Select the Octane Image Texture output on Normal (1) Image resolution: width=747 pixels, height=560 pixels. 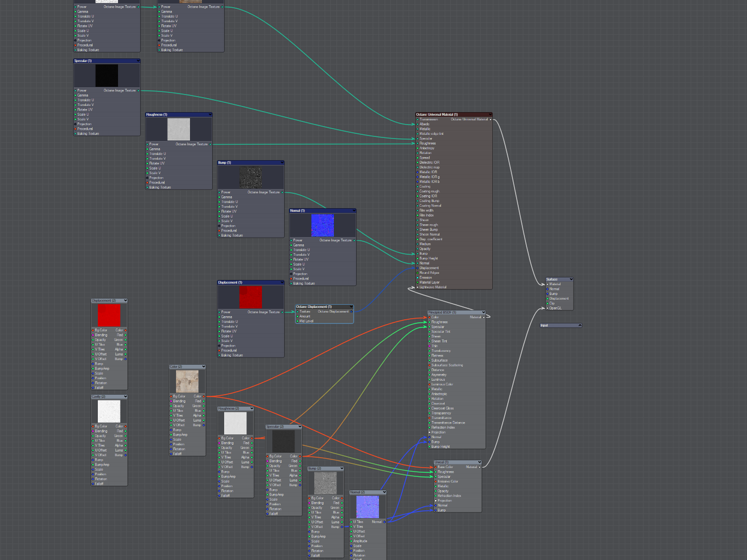(354, 240)
